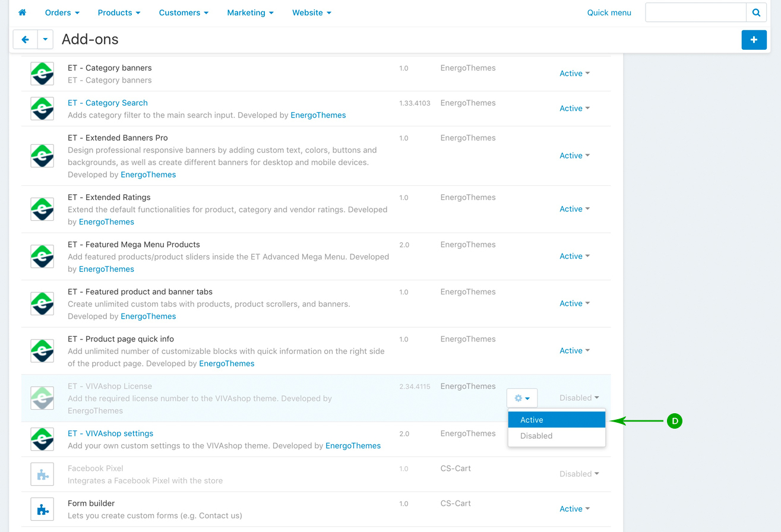Click the ET - Extended Ratings title
The height and width of the screenshot is (532, 781).
[x=109, y=197]
